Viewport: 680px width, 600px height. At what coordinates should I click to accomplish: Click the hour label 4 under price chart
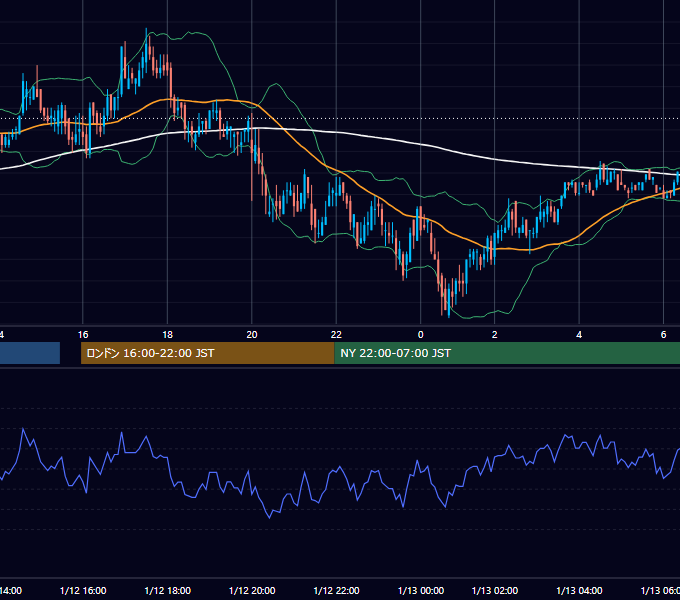pyautogui.click(x=579, y=335)
